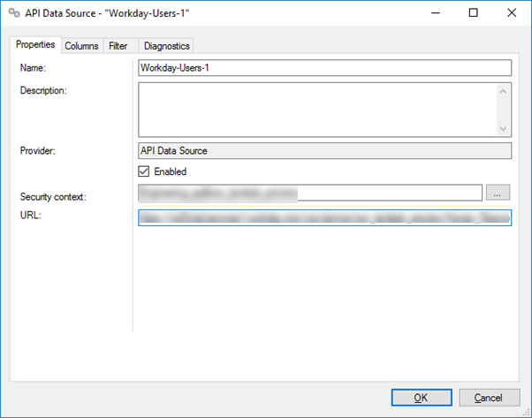Uncheck the Enabled checkbox
The width and height of the screenshot is (532, 418).
click(x=143, y=171)
